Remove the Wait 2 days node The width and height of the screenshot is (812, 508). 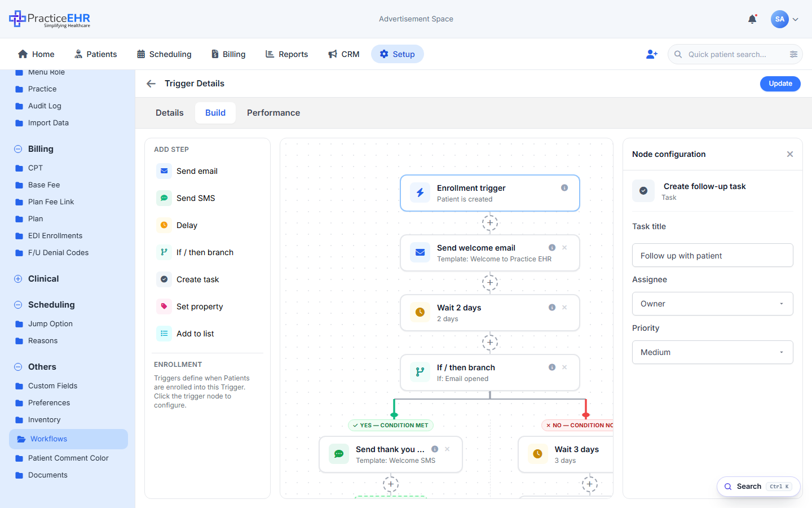564,308
